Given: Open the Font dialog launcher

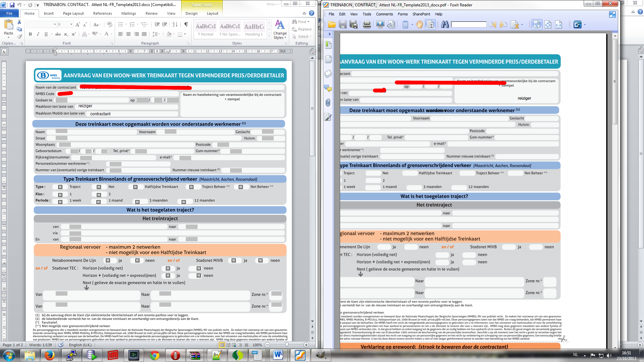Looking at the screenshot, I should [112, 44].
